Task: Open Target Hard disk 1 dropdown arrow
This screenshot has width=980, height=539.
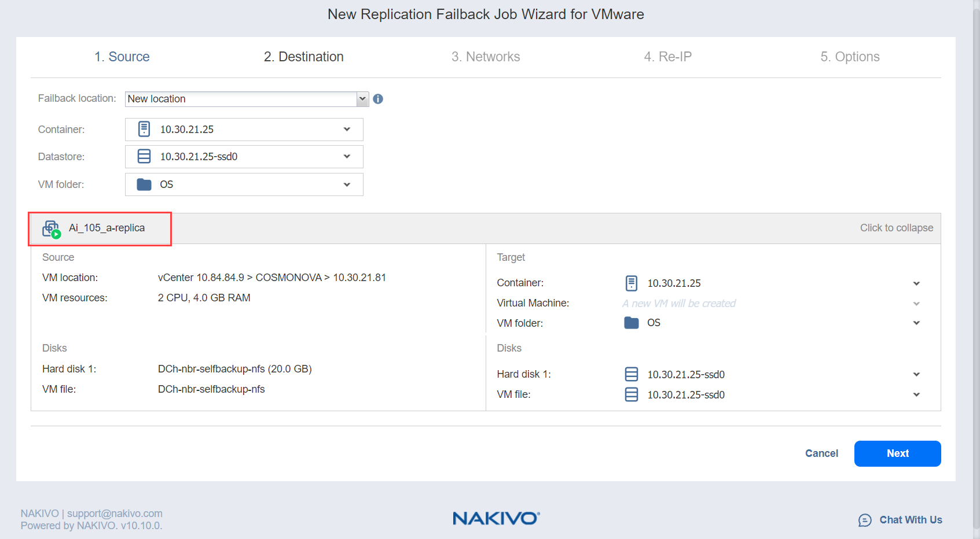Action: [916, 374]
